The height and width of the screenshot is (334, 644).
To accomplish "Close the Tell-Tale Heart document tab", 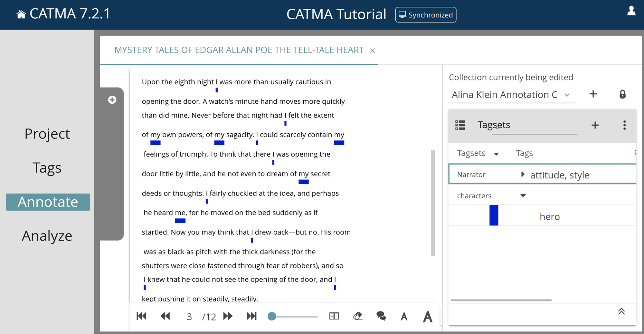I will pos(373,51).
